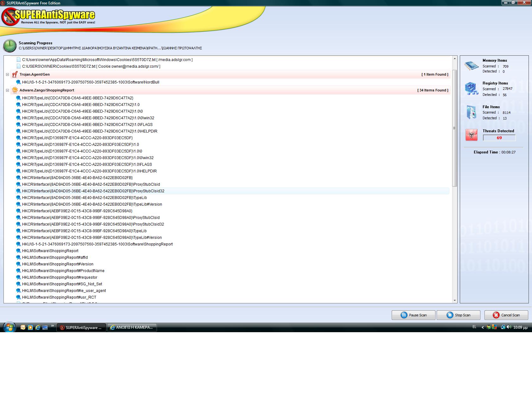
Task: Click the Stop Scan button
Action: [x=458, y=315]
